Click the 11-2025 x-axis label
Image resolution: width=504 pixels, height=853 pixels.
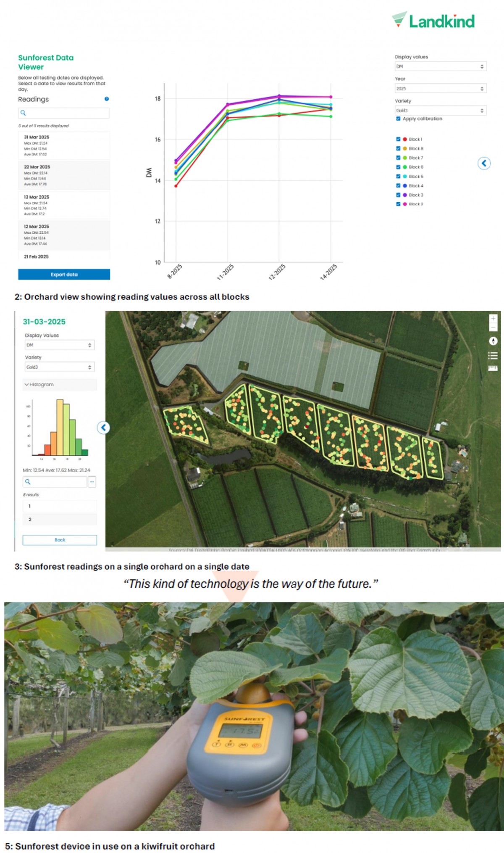(x=225, y=272)
